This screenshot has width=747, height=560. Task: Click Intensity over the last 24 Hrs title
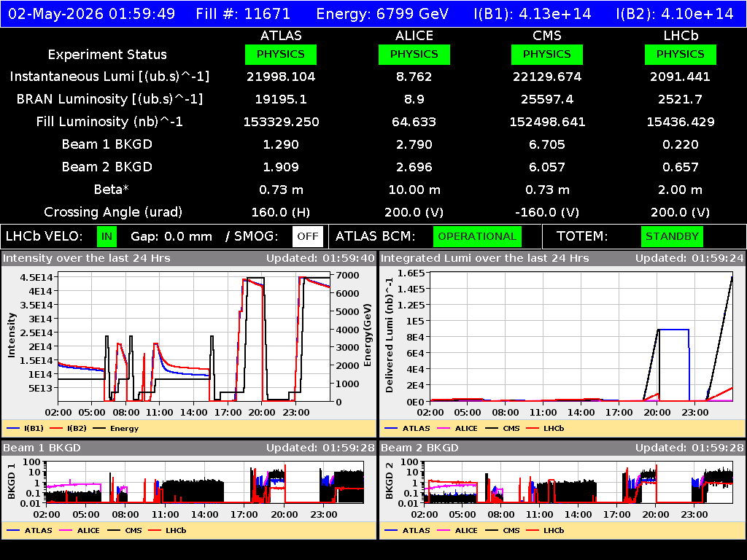(x=86, y=258)
